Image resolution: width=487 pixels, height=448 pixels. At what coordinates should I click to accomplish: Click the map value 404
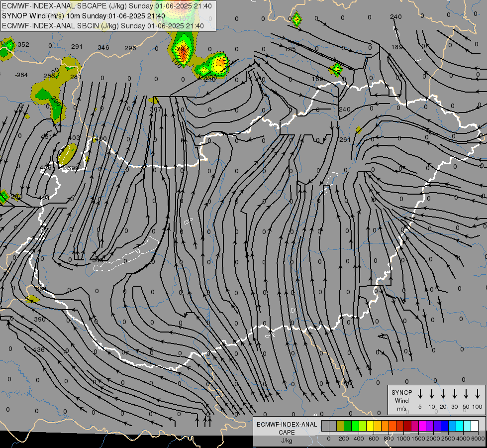[44, 198]
